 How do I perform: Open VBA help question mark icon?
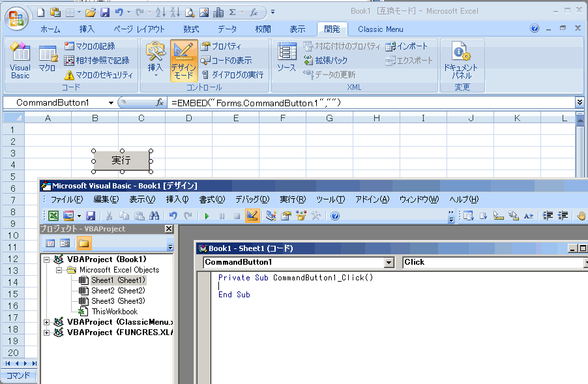pyautogui.click(x=335, y=216)
